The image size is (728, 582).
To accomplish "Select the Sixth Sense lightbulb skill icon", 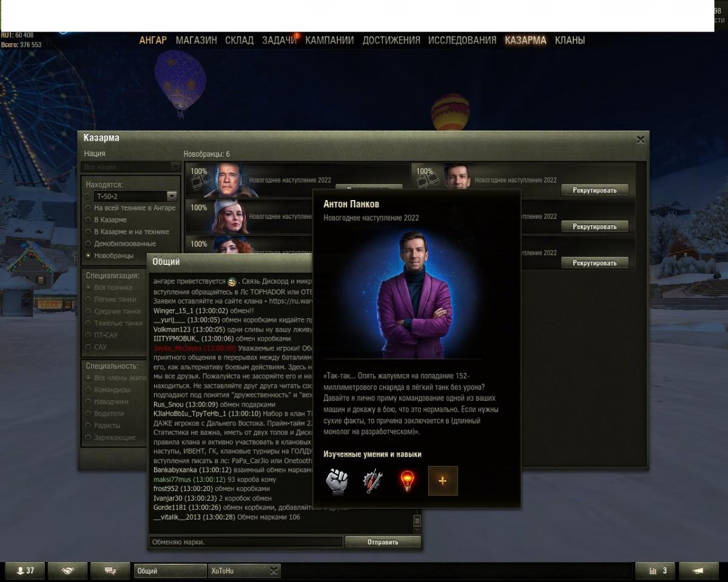I will tap(407, 481).
